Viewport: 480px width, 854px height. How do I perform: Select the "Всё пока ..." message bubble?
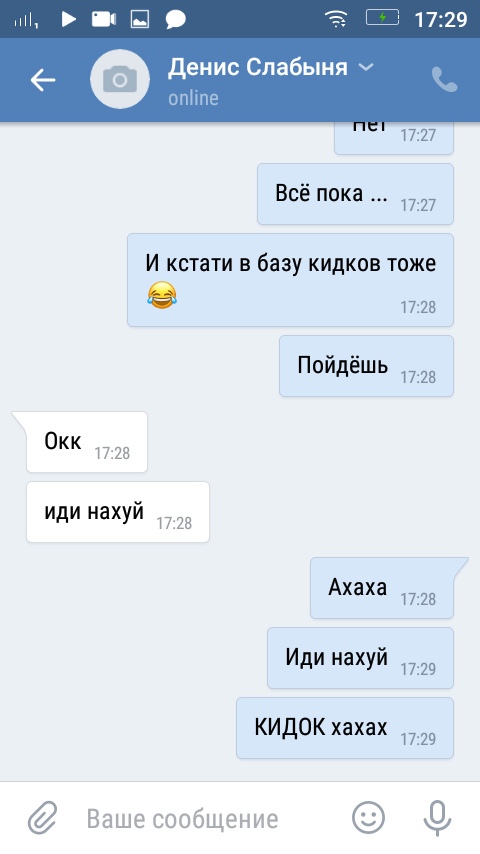click(355, 194)
